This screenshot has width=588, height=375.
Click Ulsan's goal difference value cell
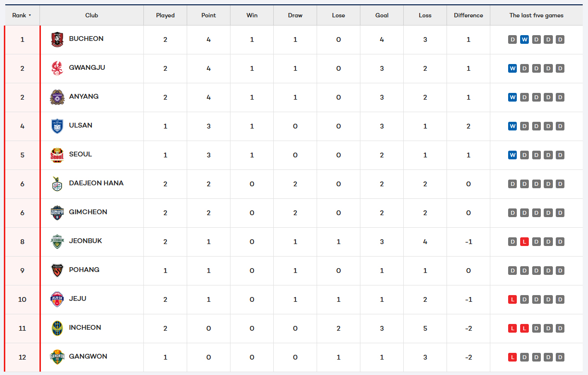pyautogui.click(x=468, y=126)
